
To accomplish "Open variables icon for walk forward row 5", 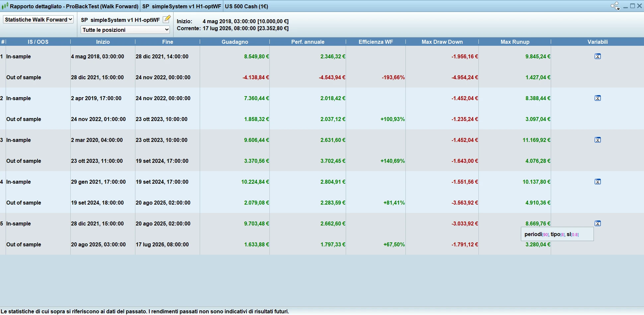I will coord(598,223).
